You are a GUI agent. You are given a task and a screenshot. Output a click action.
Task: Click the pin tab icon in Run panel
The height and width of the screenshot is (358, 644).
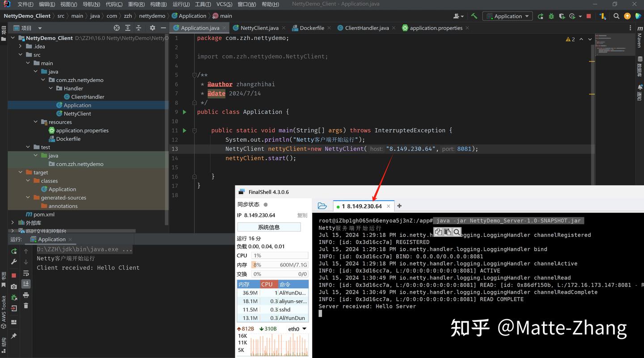coord(14,336)
